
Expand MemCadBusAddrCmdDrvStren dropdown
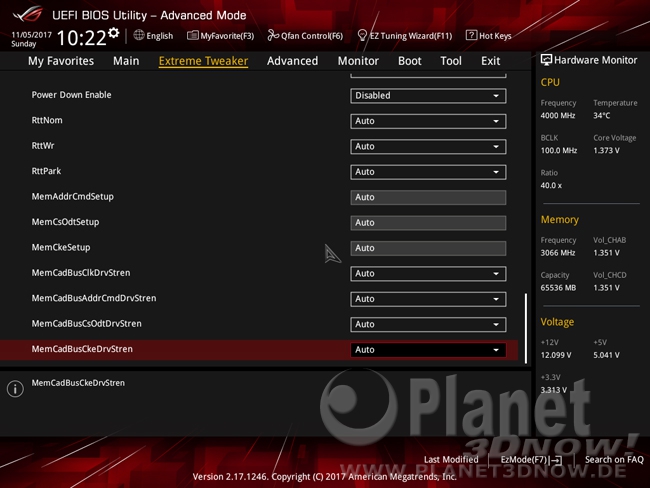428,299
